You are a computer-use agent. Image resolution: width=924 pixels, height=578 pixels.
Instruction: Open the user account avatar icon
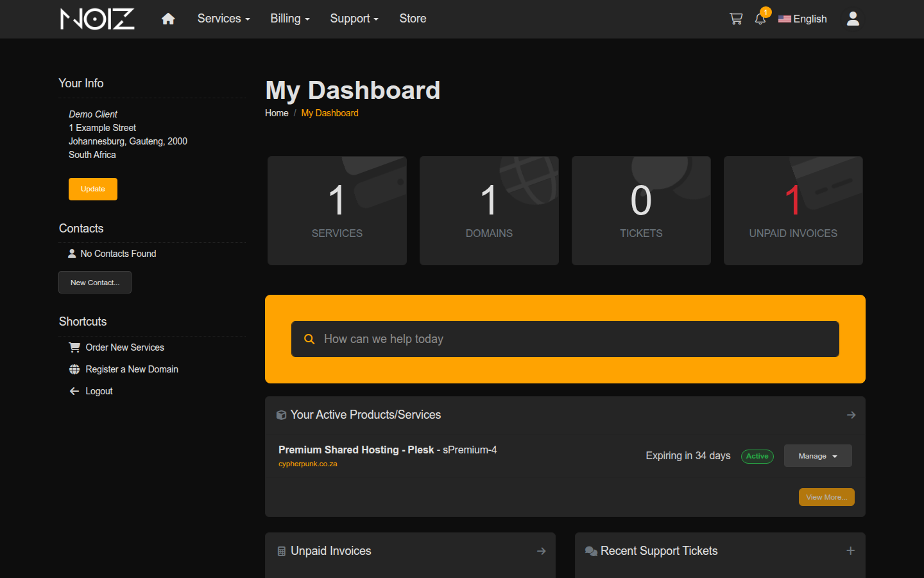pyautogui.click(x=853, y=19)
